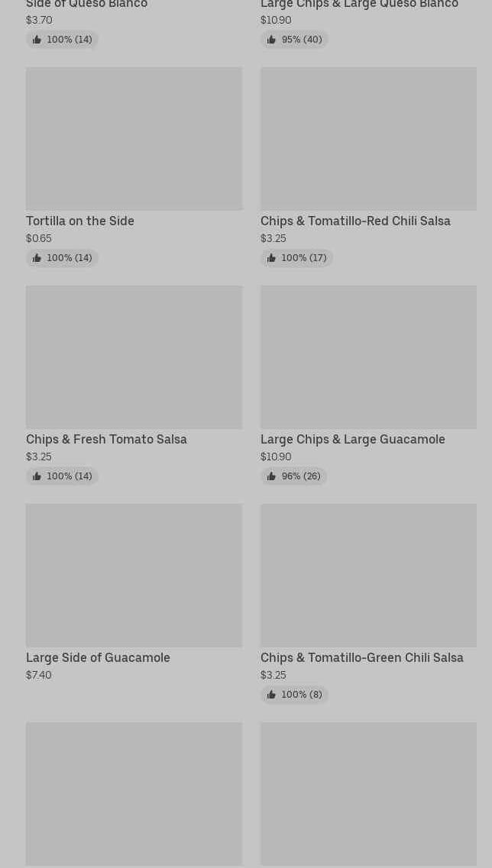492x868 pixels.
Task: Click thumbs-up icon beside the 100% (8) rating
Action: point(271,695)
